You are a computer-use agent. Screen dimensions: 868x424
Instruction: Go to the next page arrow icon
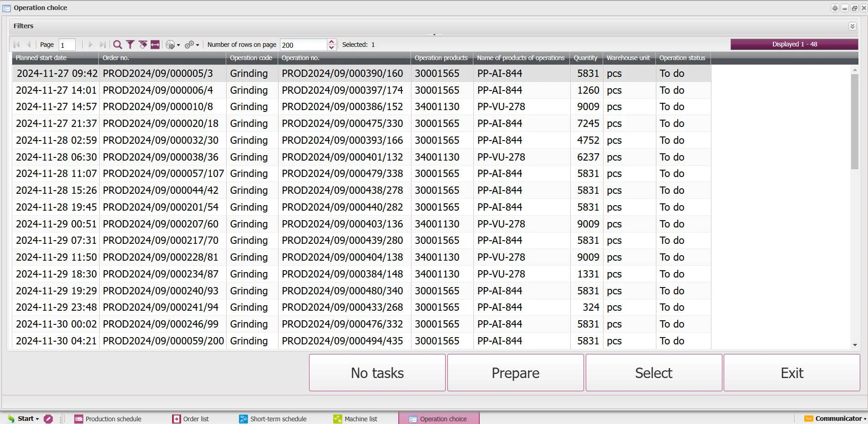click(90, 44)
